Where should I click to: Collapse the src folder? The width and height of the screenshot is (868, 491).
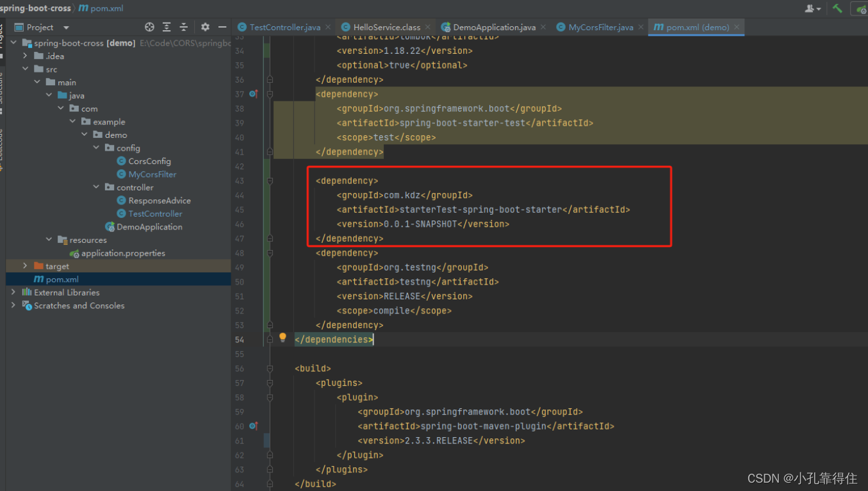[x=25, y=69]
